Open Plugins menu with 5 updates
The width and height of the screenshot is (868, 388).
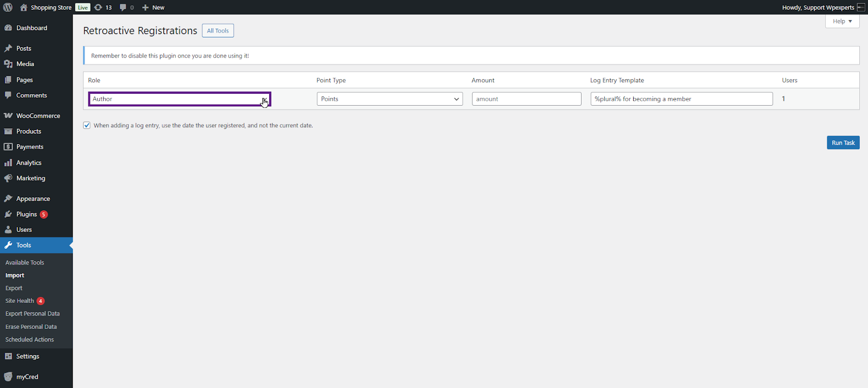point(27,214)
